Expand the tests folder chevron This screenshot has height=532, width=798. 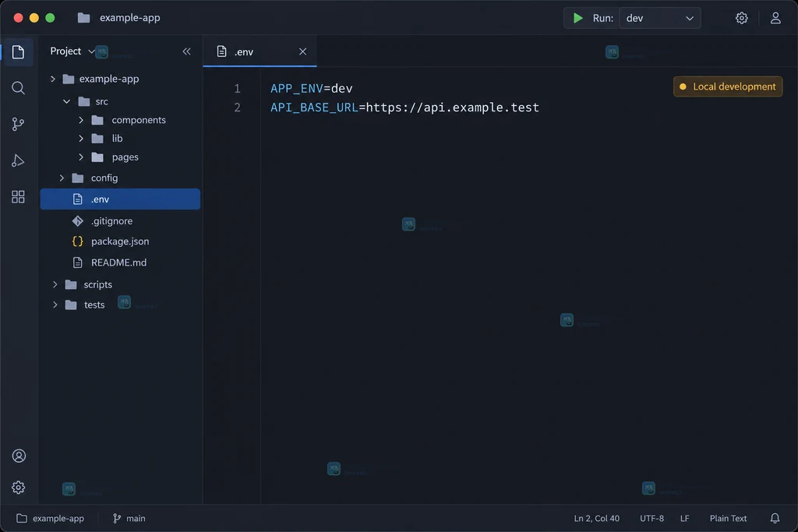coord(55,305)
